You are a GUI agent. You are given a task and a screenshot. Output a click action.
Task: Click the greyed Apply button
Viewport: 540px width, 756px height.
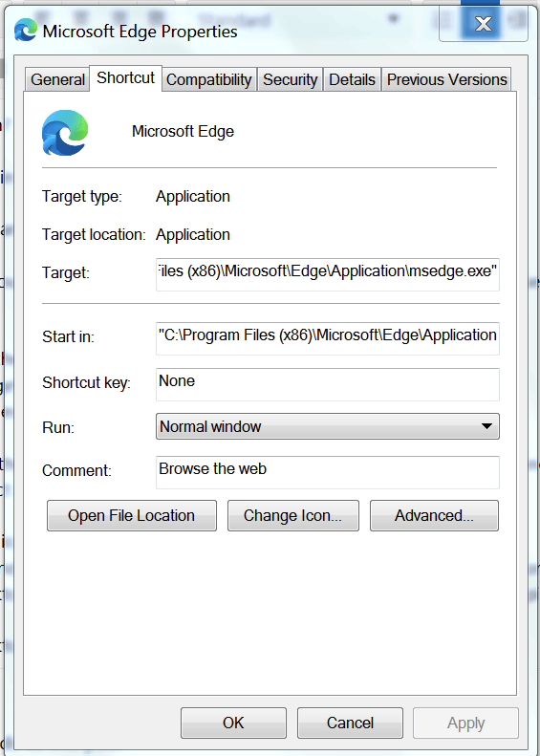[465, 723]
